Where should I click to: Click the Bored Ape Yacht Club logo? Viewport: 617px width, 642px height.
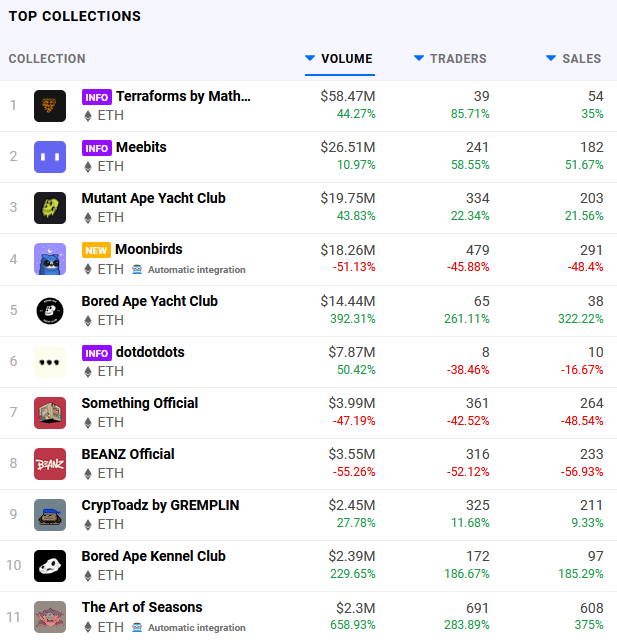(x=50, y=311)
